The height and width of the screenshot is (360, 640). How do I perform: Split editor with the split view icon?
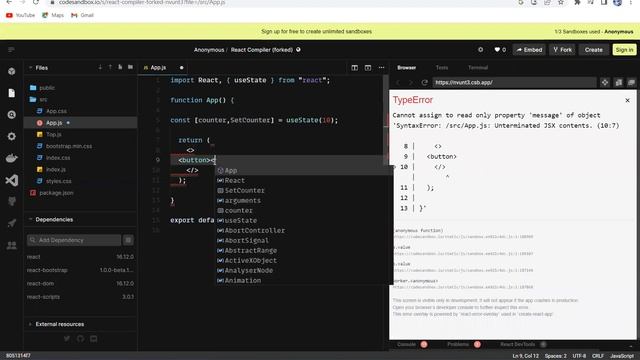click(354, 68)
